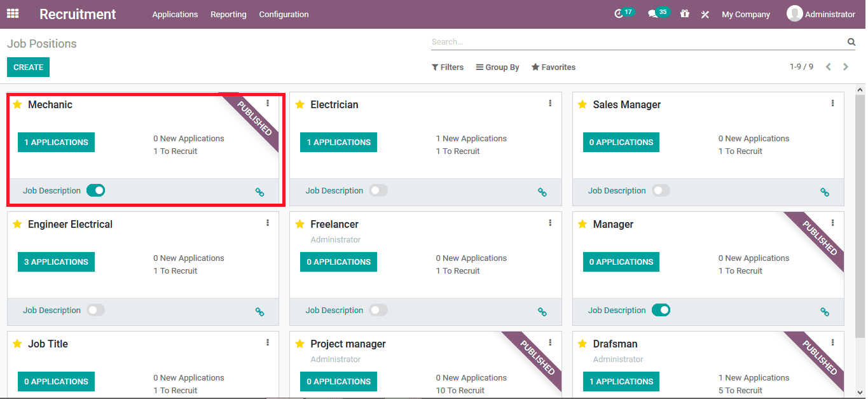Open 0 APPLICATIONS on Project manager card
This screenshot has width=868, height=399.
[338, 381]
